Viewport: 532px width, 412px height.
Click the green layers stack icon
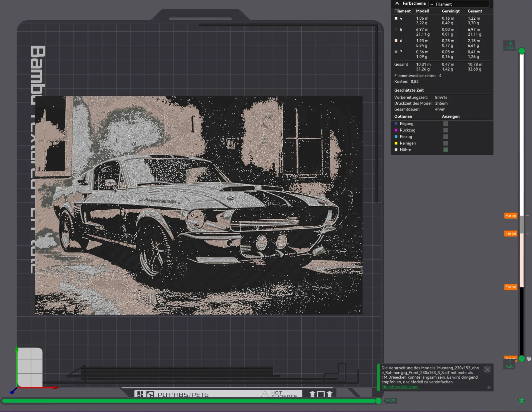click(521, 401)
